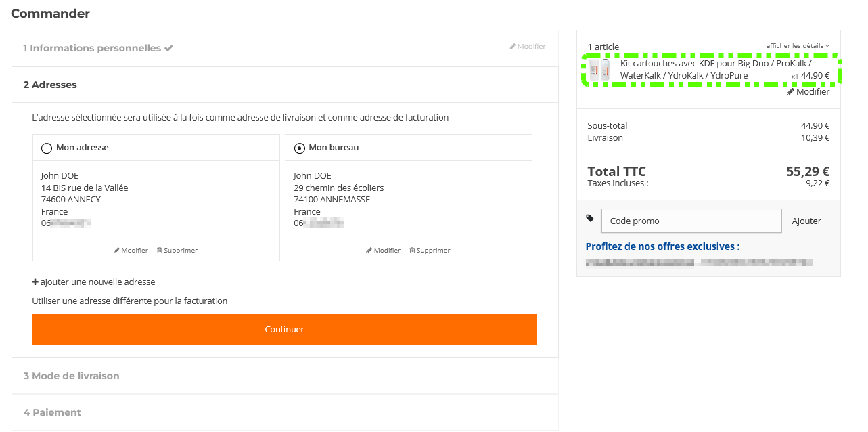Edit the Mon adresse card via pencil icon
This screenshot has height=432, width=868.
[x=117, y=251]
